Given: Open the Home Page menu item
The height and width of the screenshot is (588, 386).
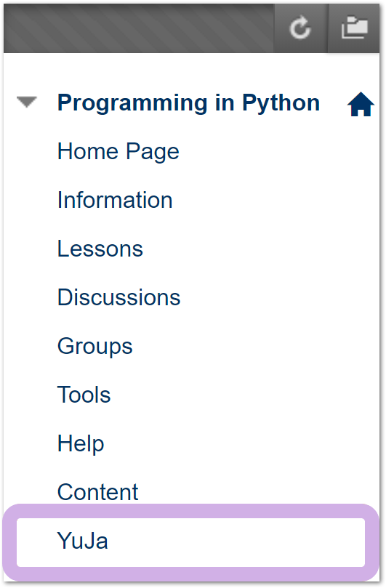Looking at the screenshot, I should point(118,152).
